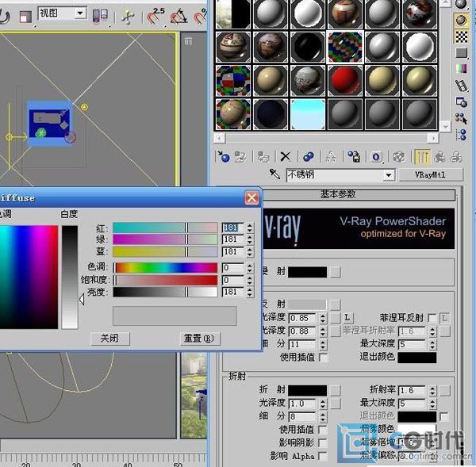Click the Make Unique icon

pyautogui.click(x=331, y=157)
